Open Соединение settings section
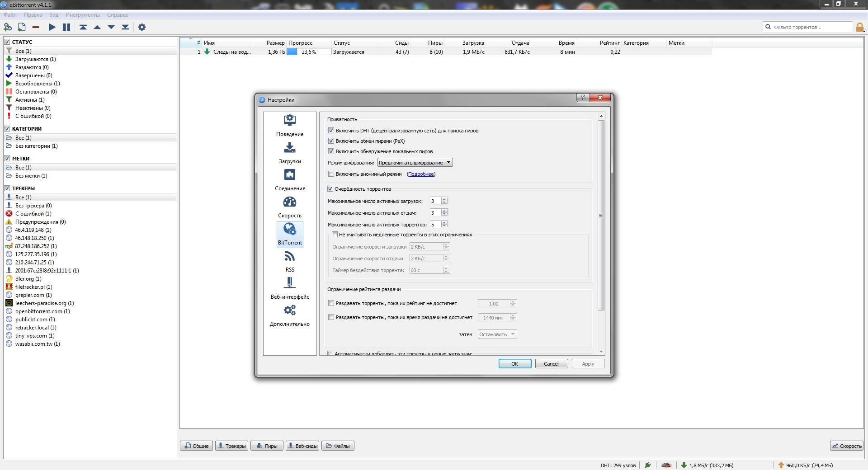This screenshot has height=470, width=868. 290,179
